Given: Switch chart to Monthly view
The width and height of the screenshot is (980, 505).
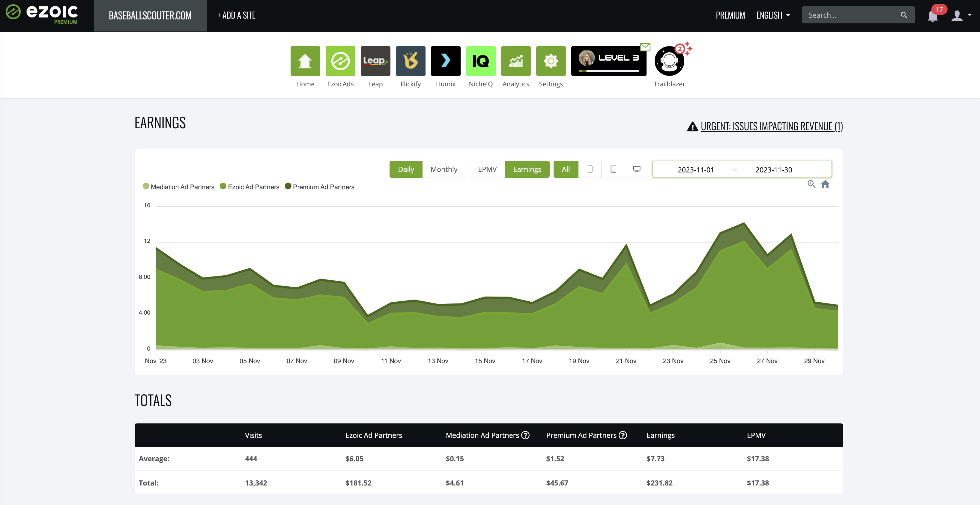Looking at the screenshot, I should (444, 169).
